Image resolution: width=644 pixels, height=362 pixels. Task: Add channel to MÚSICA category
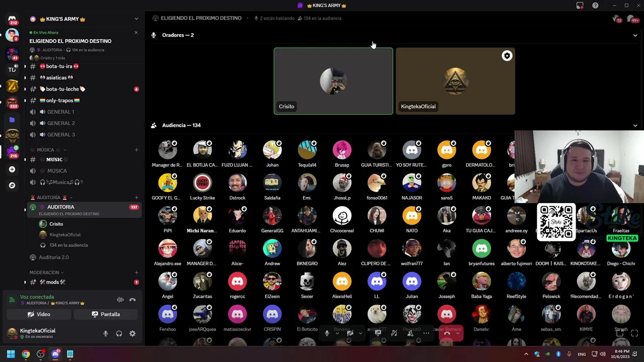(136, 150)
